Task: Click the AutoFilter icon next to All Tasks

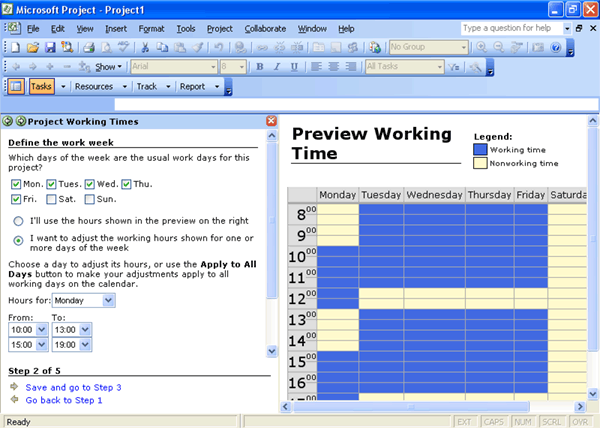Action: 454,67
